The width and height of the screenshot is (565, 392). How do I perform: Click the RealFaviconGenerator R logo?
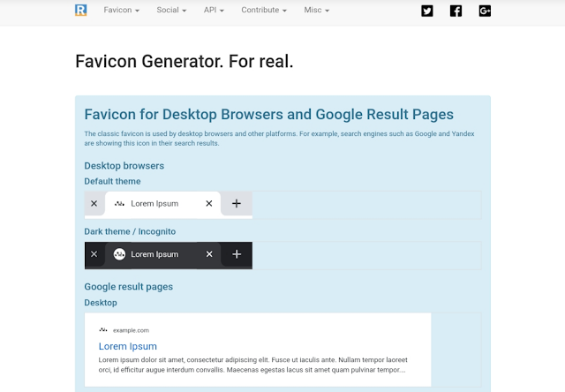pyautogui.click(x=80, y=10)
